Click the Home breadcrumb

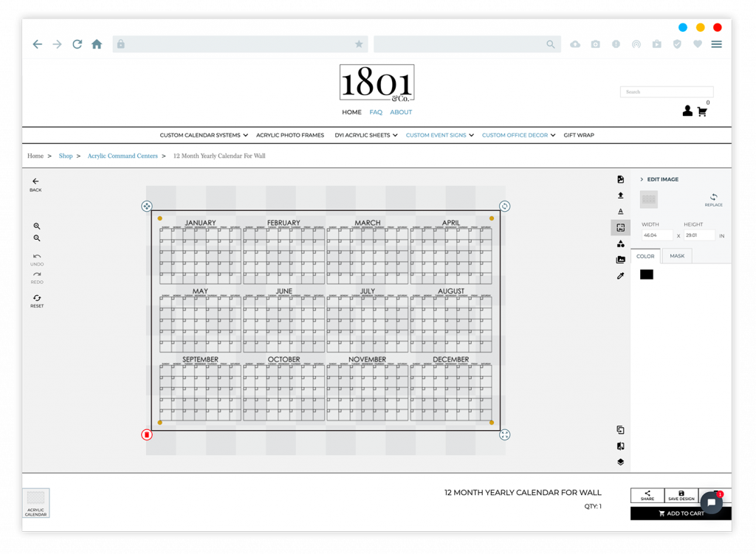pyautogui.click(x=35, y=156)
